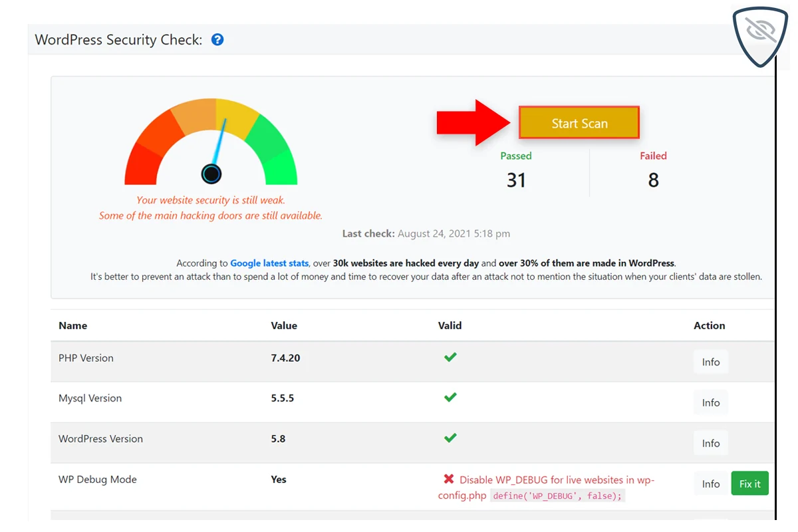This screenshot has height=532, width=798.
Task: Click the green checkmark for Mysql Version
Action: click(450, 398)
